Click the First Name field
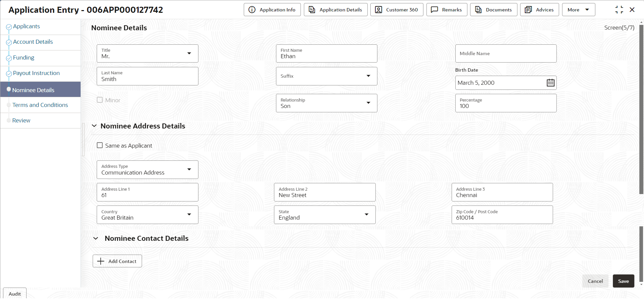Image resolution: width=644 pixels, height=300 pixels. (326, 53)
